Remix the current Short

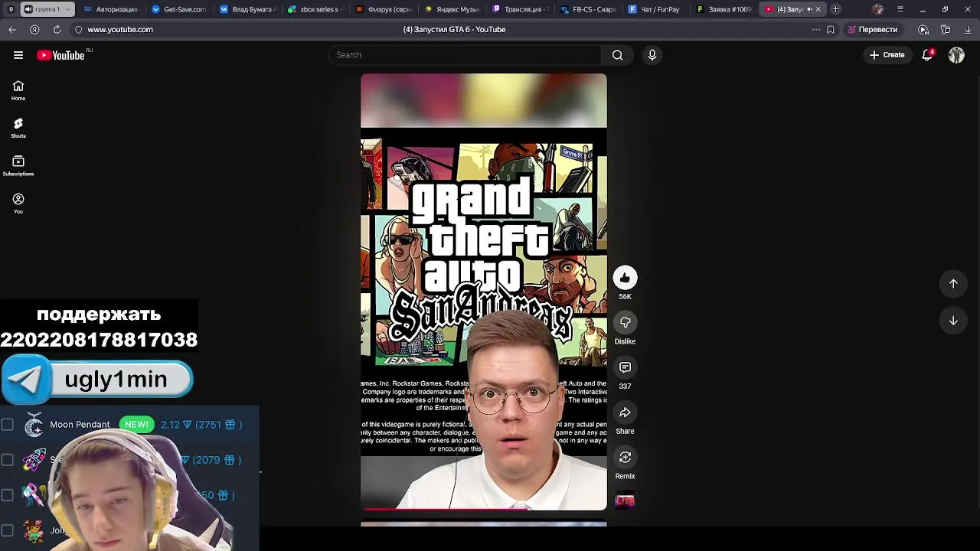[625, 458]
